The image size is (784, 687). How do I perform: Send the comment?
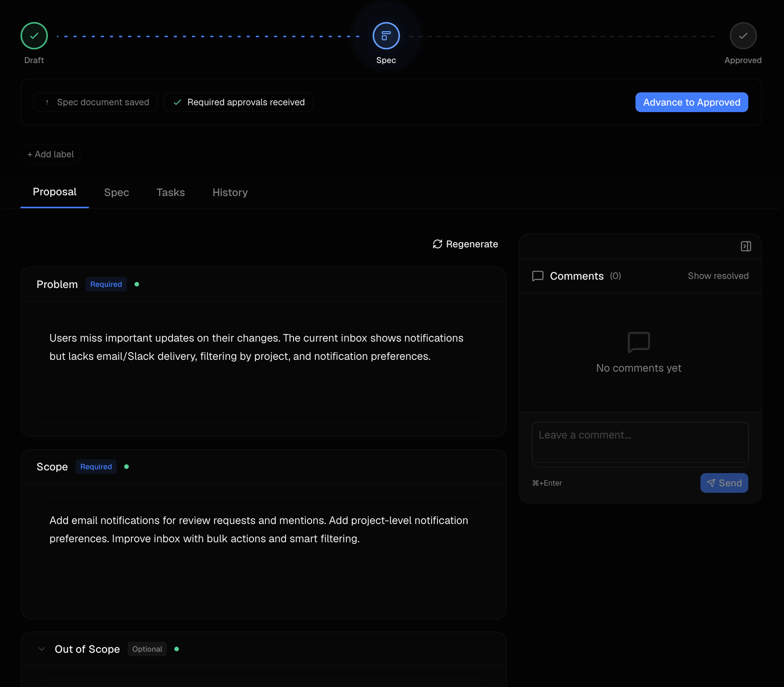(724, 483)
